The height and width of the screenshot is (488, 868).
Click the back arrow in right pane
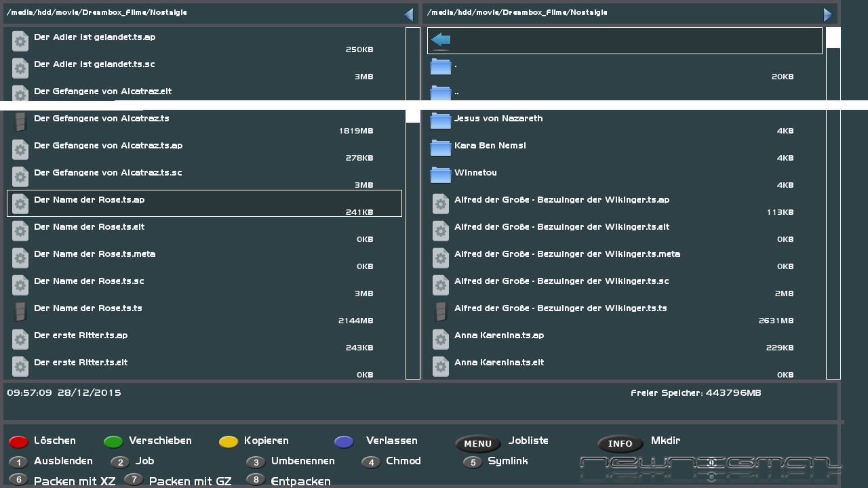coord(441,41)
